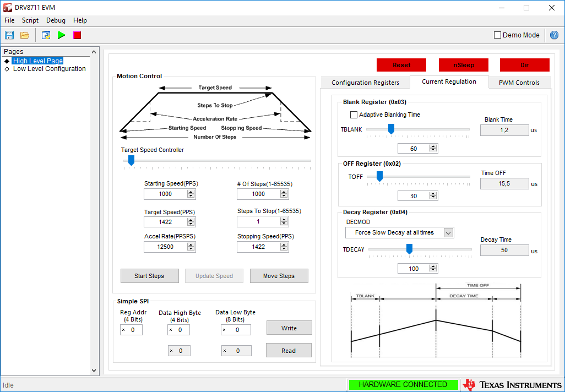
Task: Decrease Steps To Stop with its down arrow
Action: pyautogui.click(x=284, y=224)
